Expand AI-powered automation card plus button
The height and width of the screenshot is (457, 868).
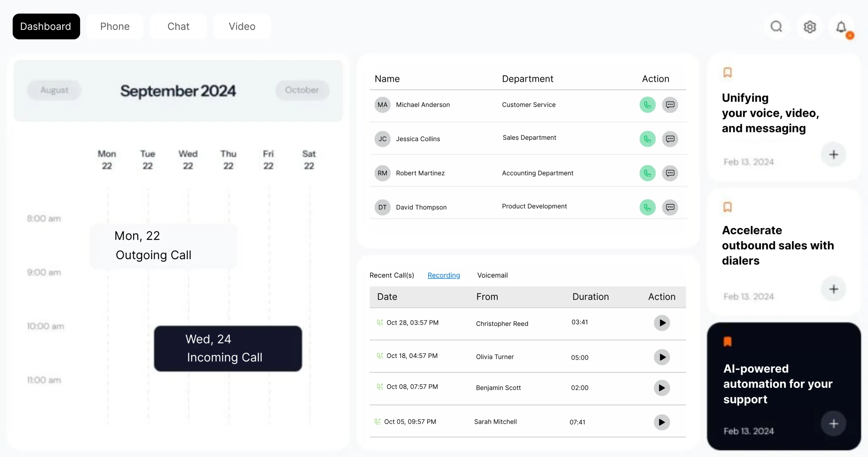(833, 424)
